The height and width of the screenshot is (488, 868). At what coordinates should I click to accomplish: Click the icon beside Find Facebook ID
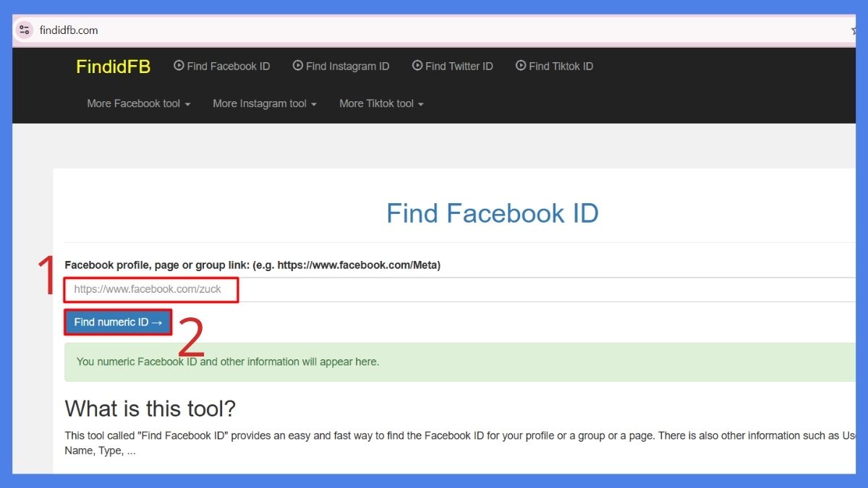pyautogui.click(x=179, y=66)
